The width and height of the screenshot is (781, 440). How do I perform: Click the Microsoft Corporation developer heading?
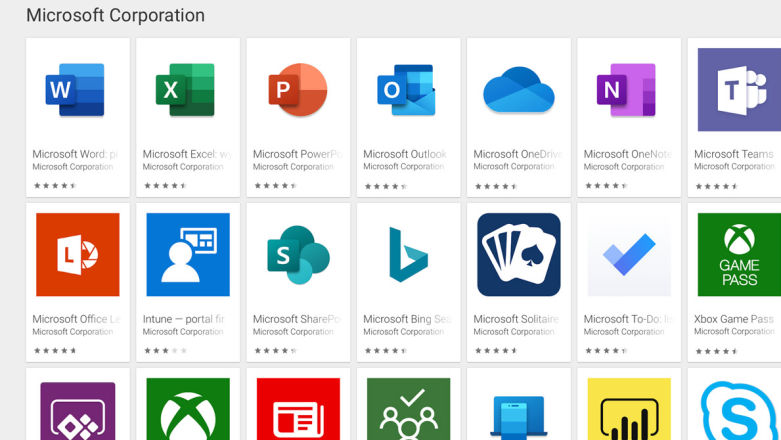point(115,15)
